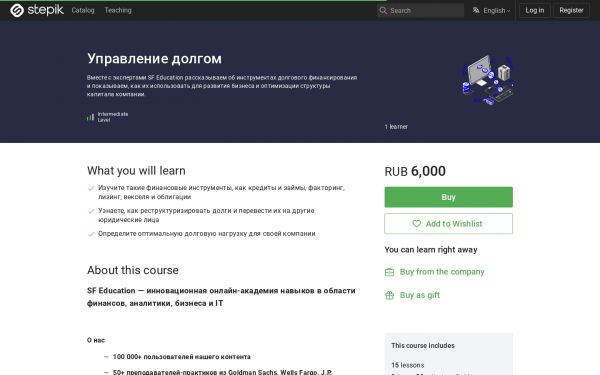Click the heart icon in Add to Wishlist
Viewport: 600px width, 375px height.
coord(416,224)
